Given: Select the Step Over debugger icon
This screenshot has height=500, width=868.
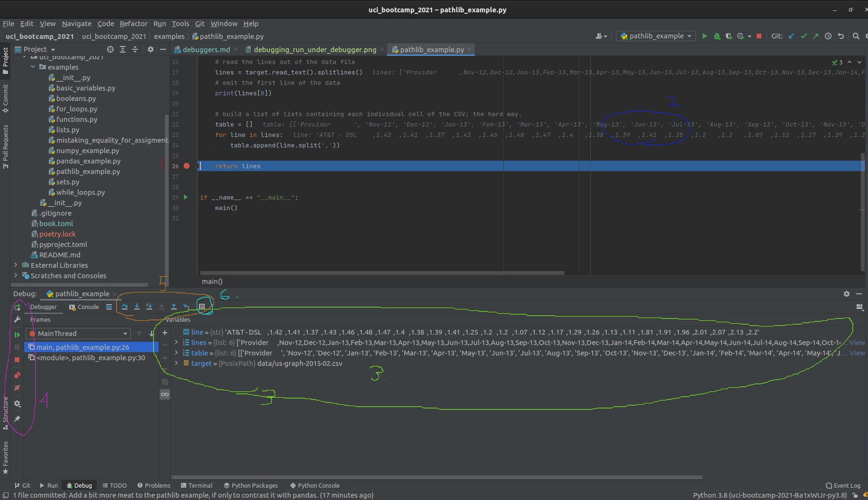Looking at the screenshot, I should click(125, 307).
